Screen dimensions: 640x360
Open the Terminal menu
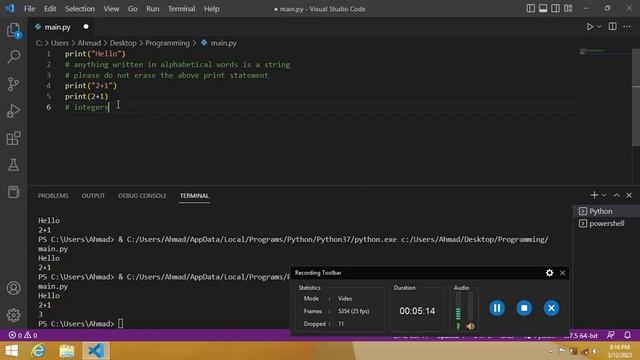coord(182,9)
